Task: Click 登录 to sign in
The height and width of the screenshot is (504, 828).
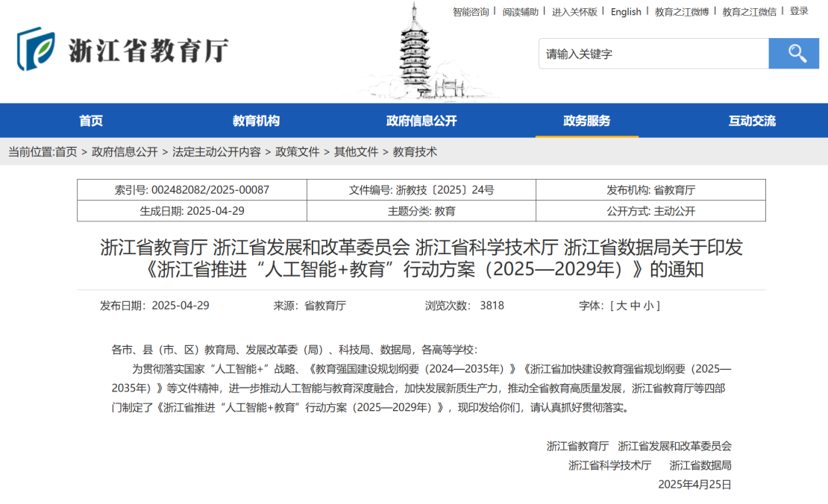Action: (799, 11)
